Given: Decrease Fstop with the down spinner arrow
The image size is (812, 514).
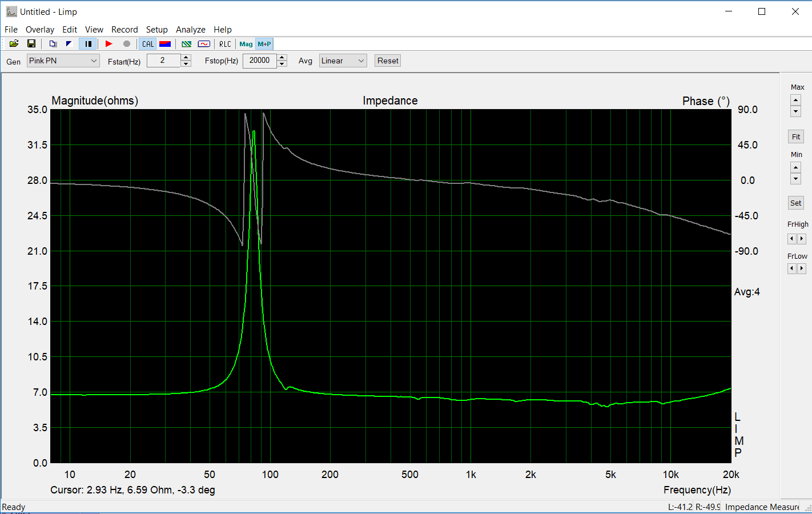Looking at the screenshot, I should click(x=282, y=64).
